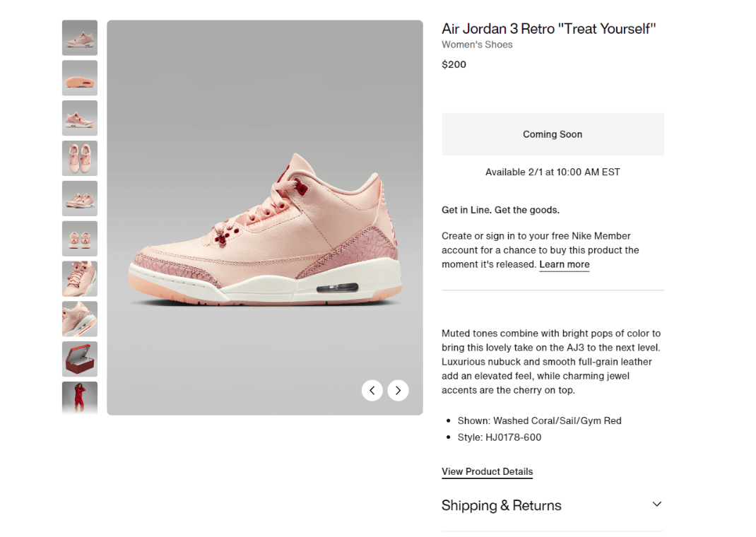
Task: Show the heel view pair thumbnail
Action: point(80,239)
